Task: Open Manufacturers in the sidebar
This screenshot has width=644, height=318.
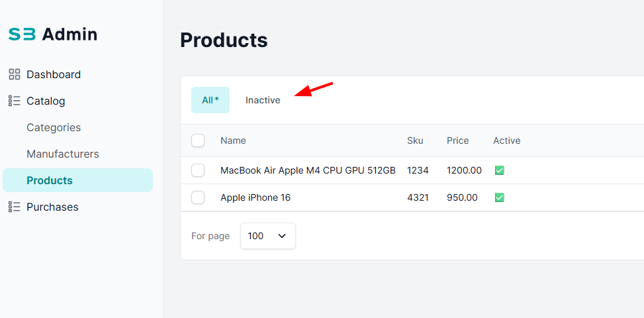Action: pyautogui.click(x=63, y=154)
